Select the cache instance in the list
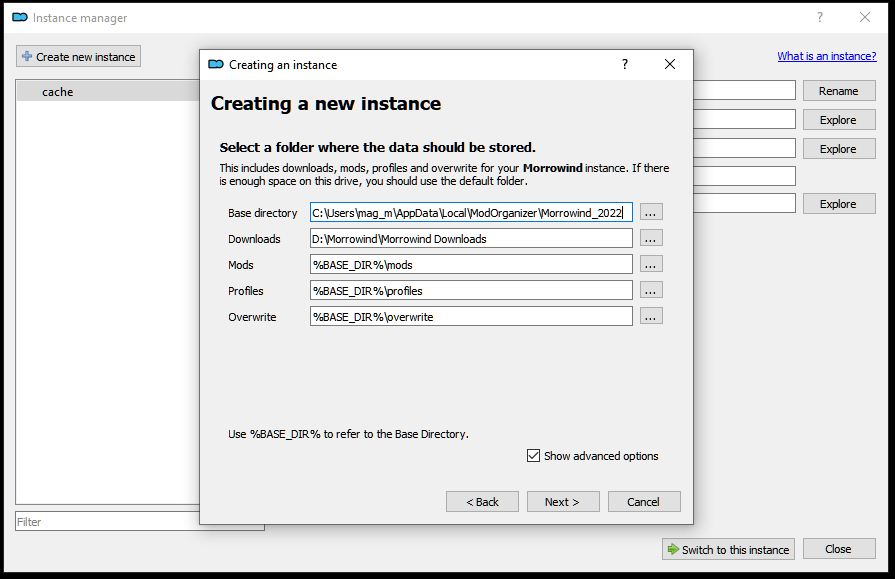This screenshot has width=895, height=579. pyautogui.click(x=58, y=92)
